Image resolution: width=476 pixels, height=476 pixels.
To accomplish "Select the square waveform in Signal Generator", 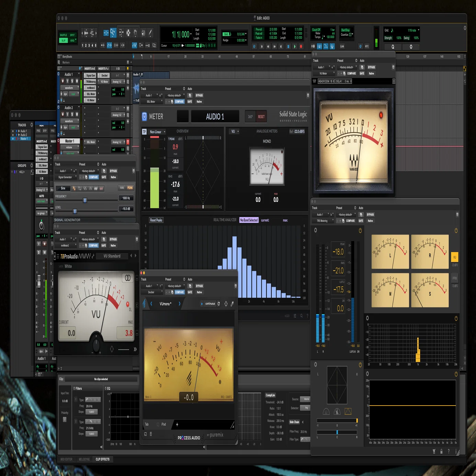I will point(80,188).
